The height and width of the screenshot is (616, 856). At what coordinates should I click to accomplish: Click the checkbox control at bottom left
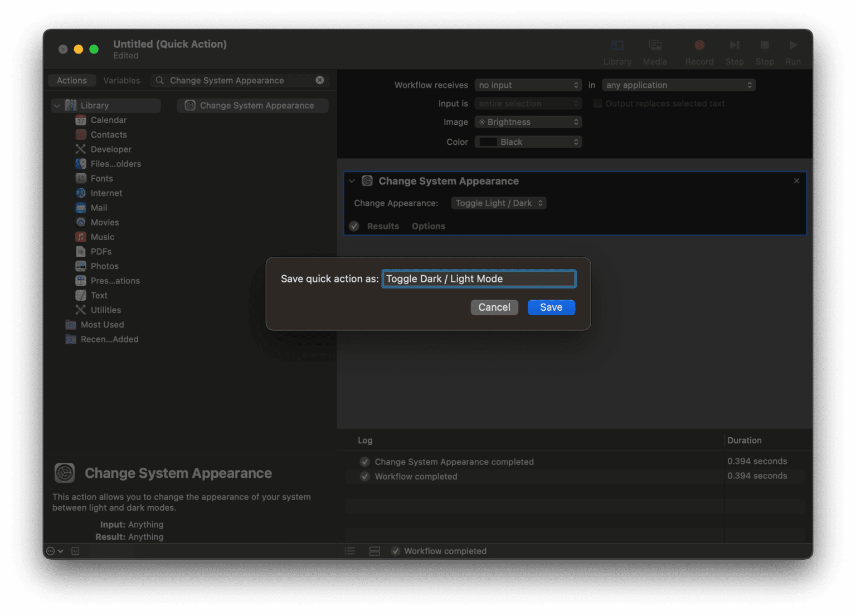coord(75,551)
